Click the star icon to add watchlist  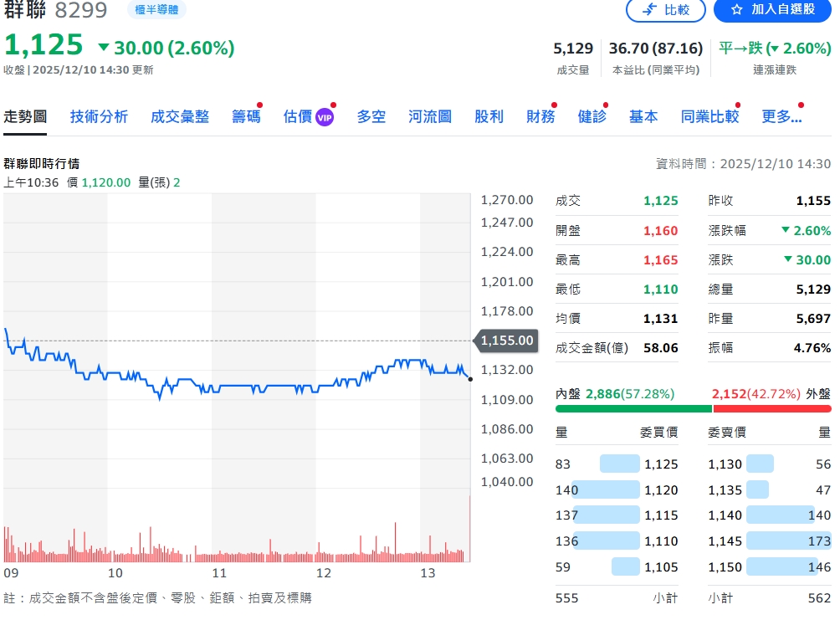[737, 10]
